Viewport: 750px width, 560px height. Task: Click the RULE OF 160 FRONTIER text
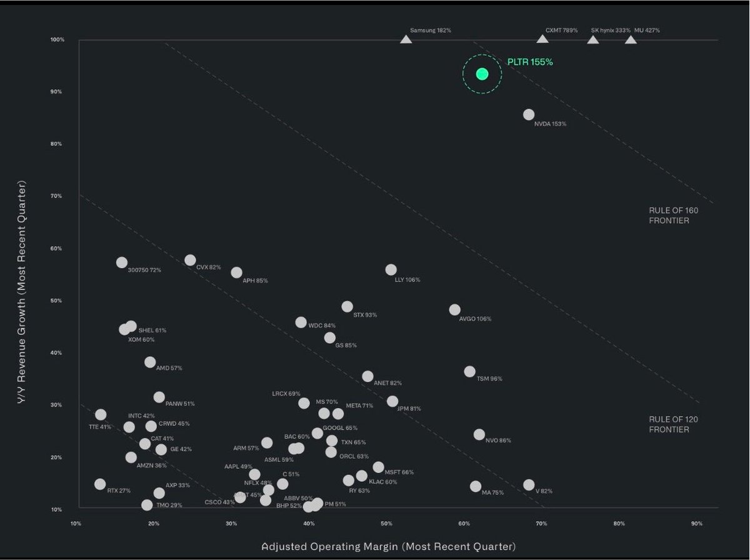coord(673,215)
